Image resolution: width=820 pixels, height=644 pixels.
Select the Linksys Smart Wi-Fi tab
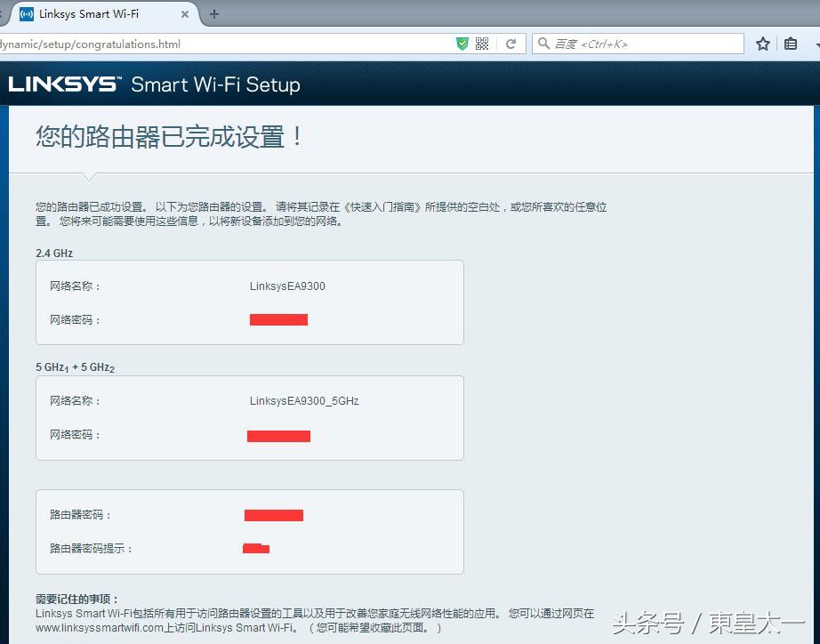[98, 13]
